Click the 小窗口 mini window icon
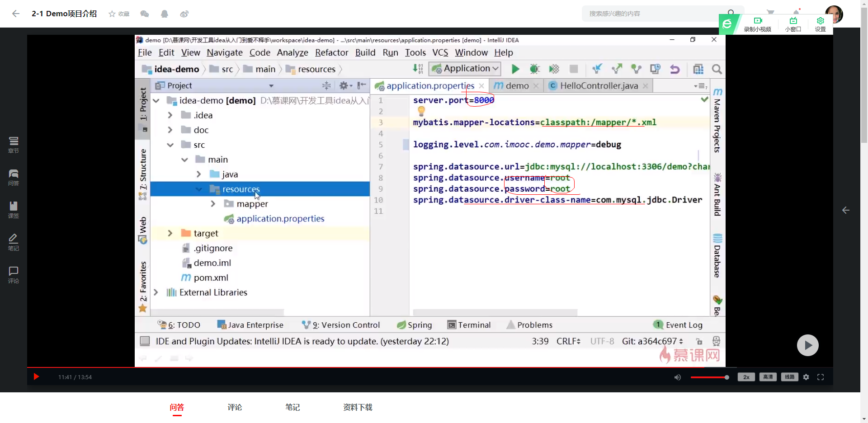Screen dimensions: 868x423 pos(793,24)
